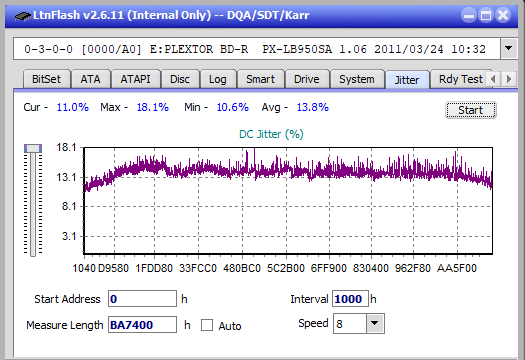Click the x-axis label 1FDD80
Screen dimensions: 525x360
154,268
